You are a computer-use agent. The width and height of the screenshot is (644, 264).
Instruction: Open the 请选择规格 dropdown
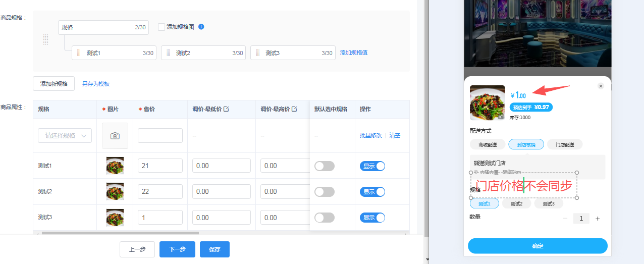(65, 136)
